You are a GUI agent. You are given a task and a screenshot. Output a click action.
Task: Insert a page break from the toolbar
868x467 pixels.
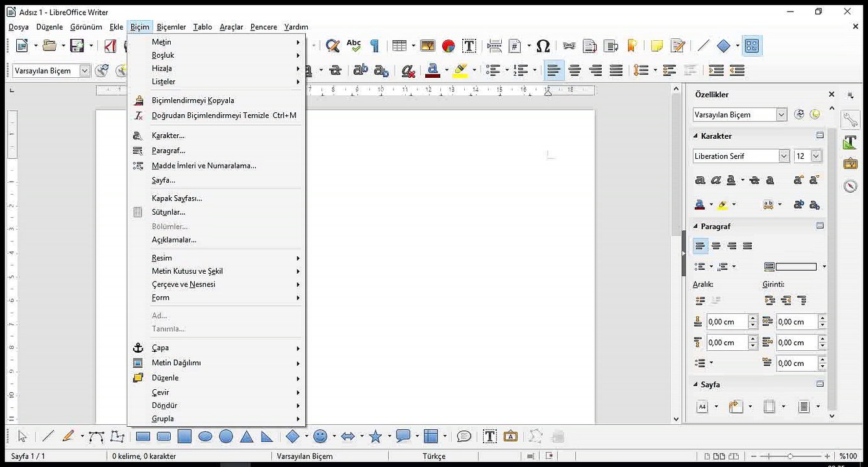pyautogui.click(x=494, y=45)
